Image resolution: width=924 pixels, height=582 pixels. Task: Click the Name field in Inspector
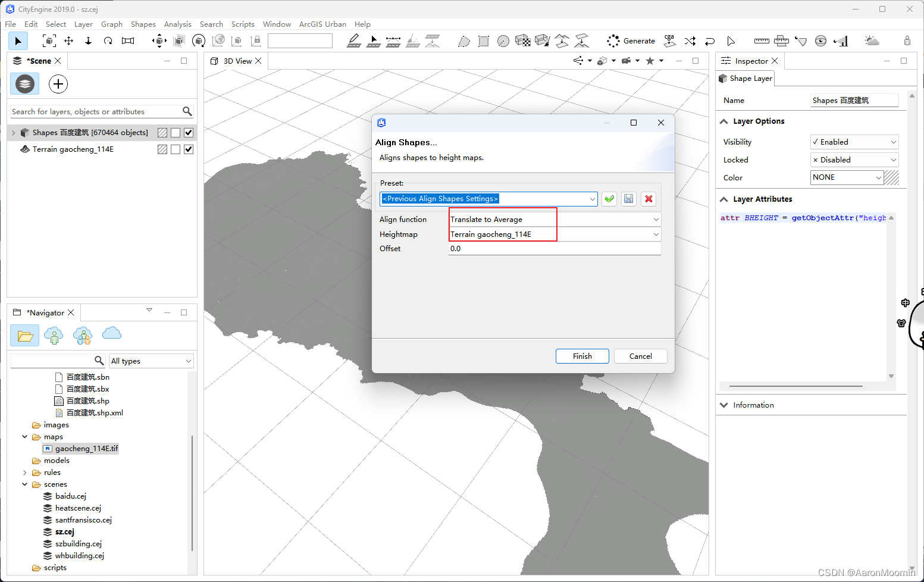pos(854,101)
